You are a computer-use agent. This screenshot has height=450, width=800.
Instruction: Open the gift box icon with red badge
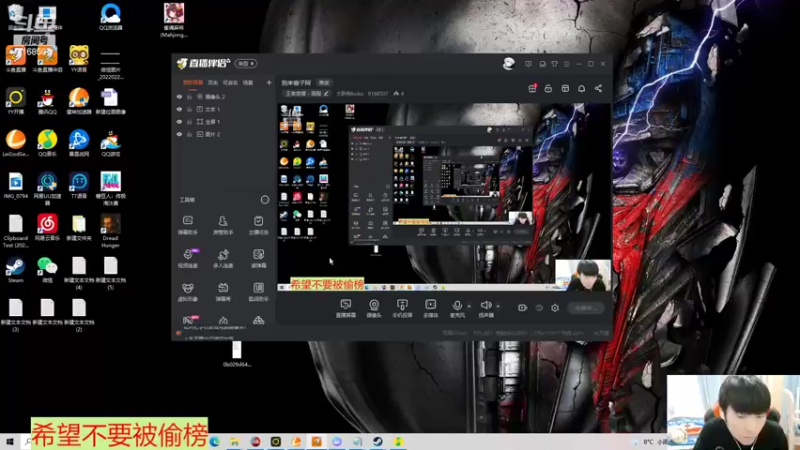click(x=532, y=88)
